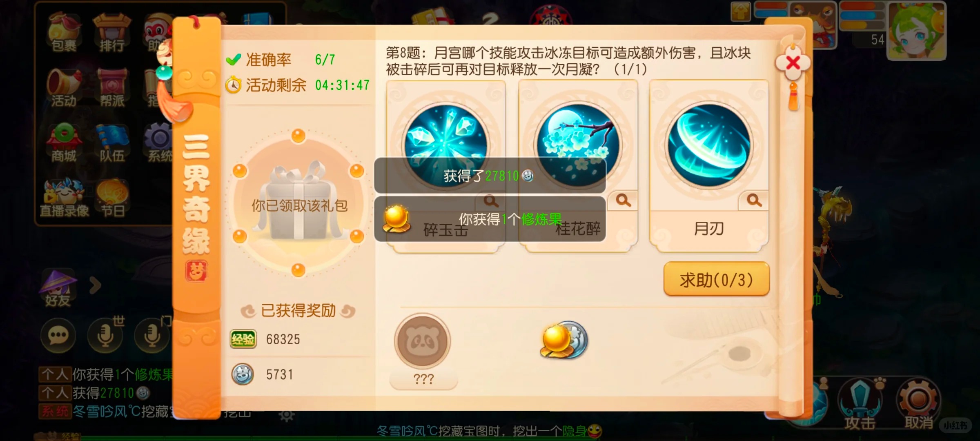Image resolution: width=980 pixels, height=441 pixels.
Task: Open the chat bubble button
Action: tap(58, 336)
